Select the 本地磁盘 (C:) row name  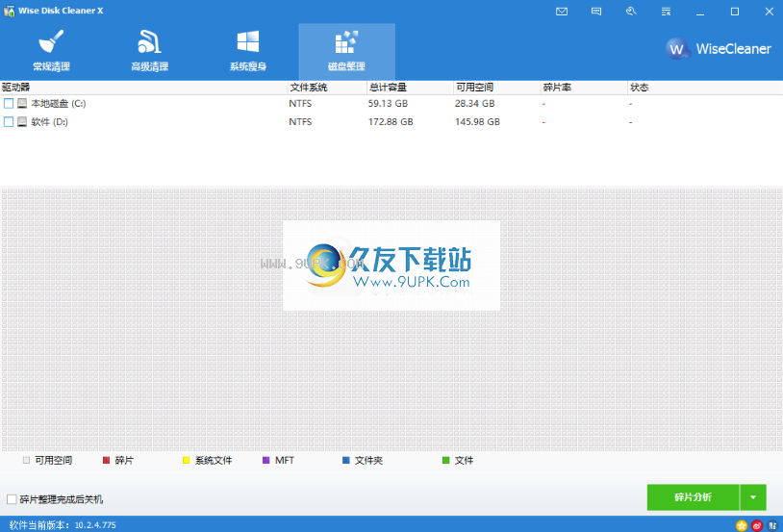[59, 103]
